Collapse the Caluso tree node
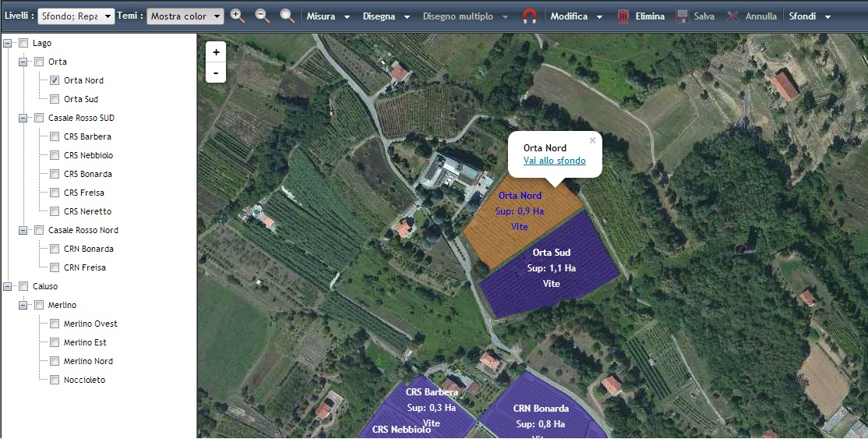Image resolution: width=868 pixels, height=439 pixels. click(8, 287)
